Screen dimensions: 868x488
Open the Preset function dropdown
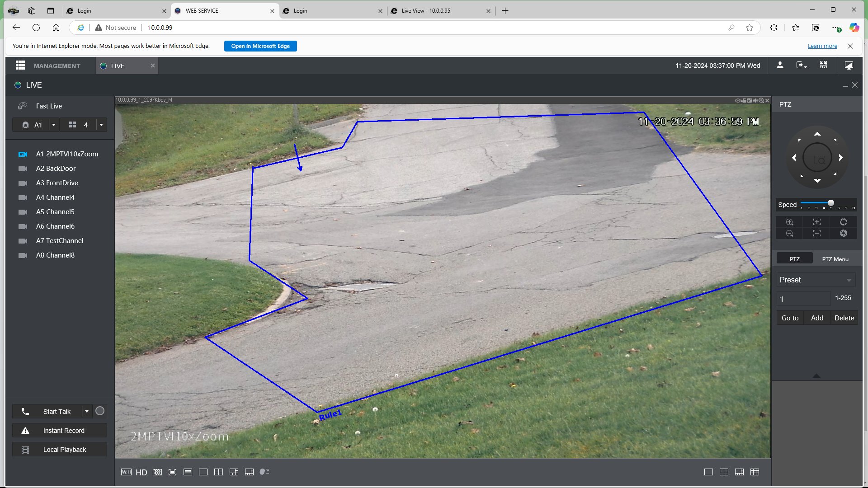816,280
